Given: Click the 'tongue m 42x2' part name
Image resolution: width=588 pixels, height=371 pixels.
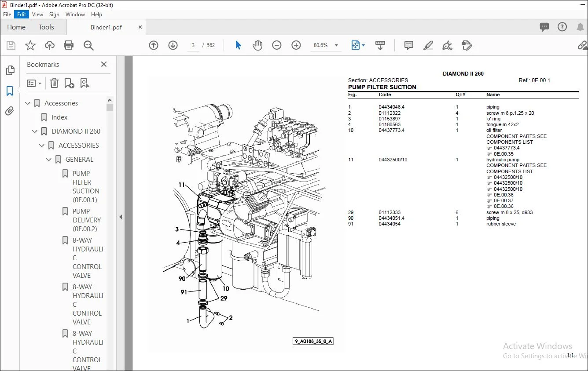Looking at the screenshot, I should click(x=503, y=124).
